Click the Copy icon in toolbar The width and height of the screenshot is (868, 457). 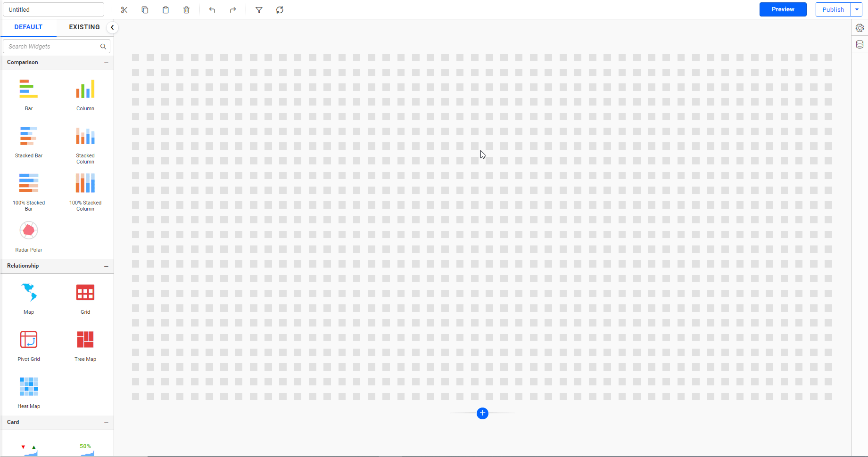coord(145,10)
